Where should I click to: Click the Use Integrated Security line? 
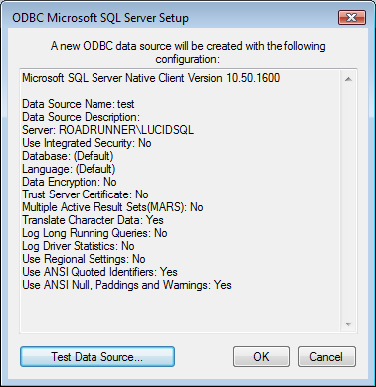(87, 143)
